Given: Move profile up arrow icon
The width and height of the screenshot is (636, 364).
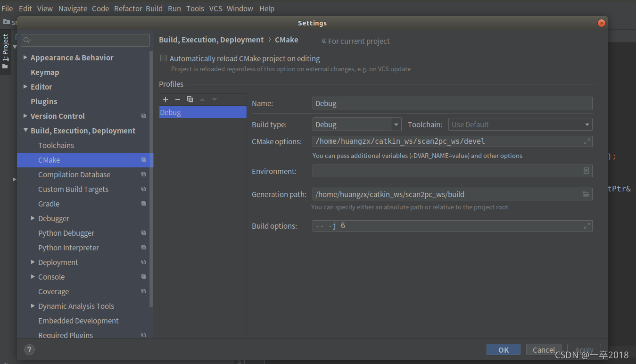Looking at the screenshot, I should [202, 99].
